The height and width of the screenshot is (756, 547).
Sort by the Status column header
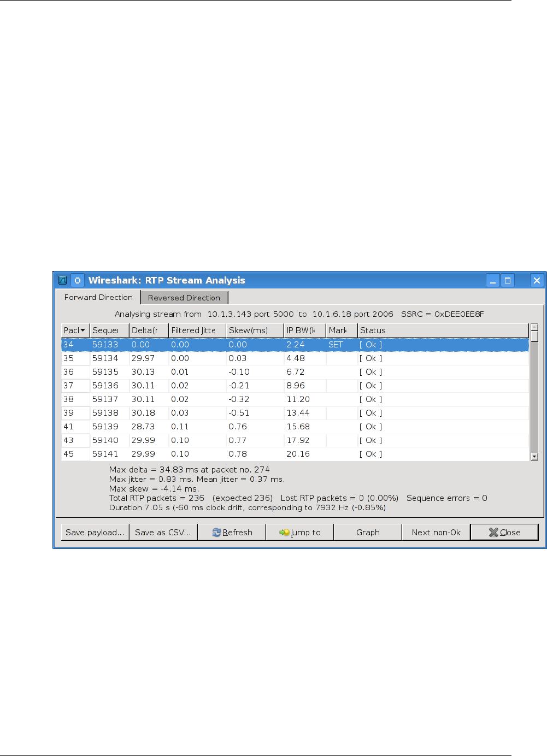tap(443, 330)
